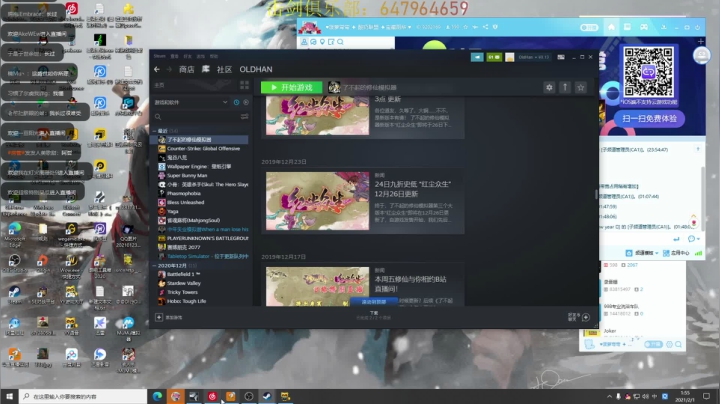
Task: Click the recent-activity clock filter icon
Action: pos(236,102)
